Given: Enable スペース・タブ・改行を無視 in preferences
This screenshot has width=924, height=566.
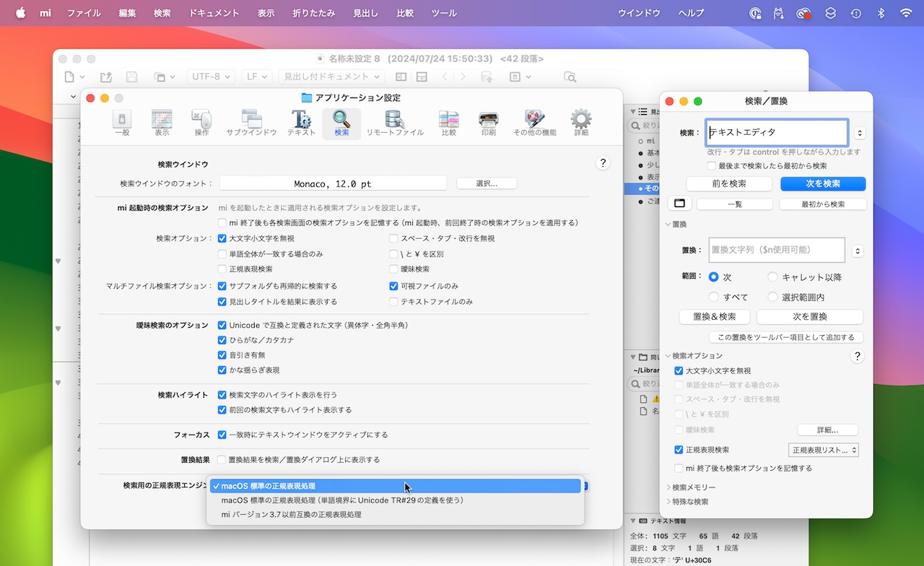Looking at the screenshot, I should (x=394, y=238).
